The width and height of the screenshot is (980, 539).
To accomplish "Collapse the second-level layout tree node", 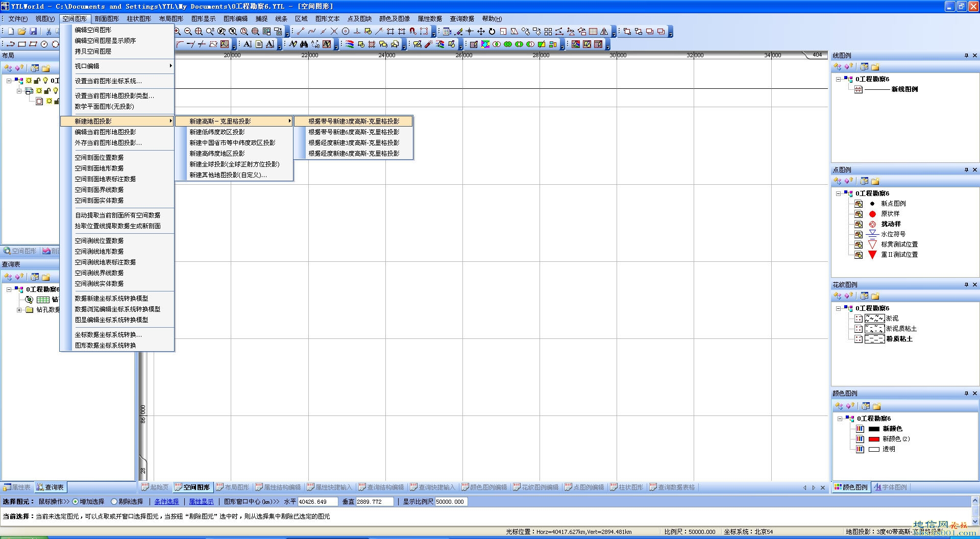I will coord(19,91).
